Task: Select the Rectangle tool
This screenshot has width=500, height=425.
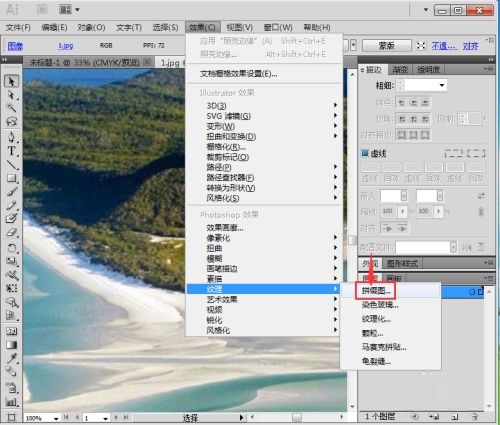Action: tap(11, 178)
